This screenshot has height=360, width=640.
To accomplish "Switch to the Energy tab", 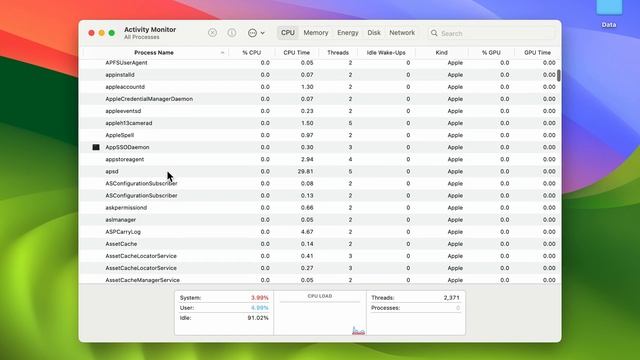I will [x=348, y=33].
